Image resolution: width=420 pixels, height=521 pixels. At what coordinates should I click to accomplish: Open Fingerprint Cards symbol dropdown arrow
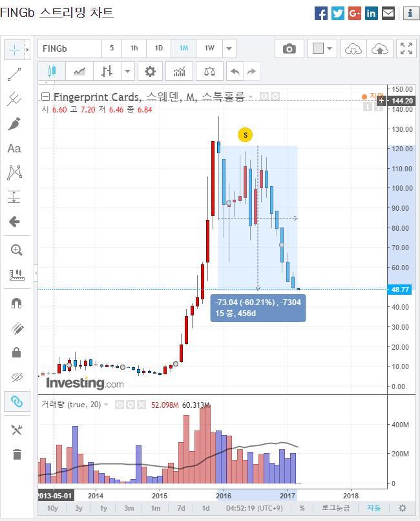(251, 97)
